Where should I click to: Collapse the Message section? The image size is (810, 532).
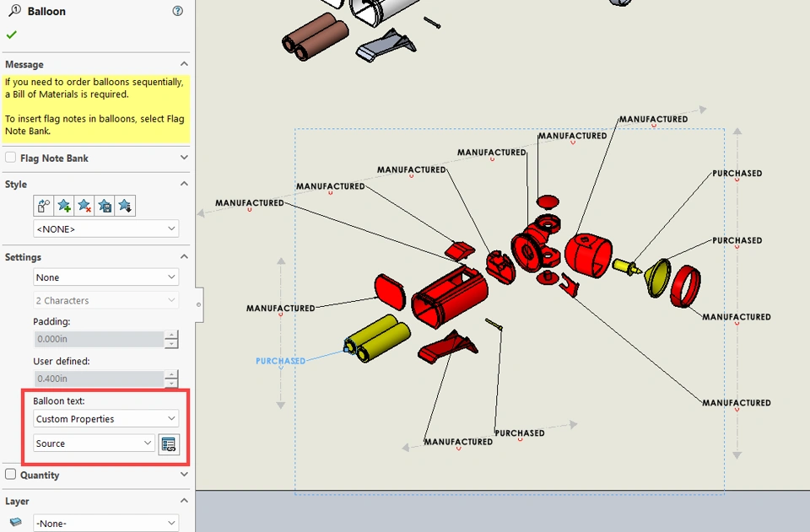pyautogui.click(x=184, y=64)
